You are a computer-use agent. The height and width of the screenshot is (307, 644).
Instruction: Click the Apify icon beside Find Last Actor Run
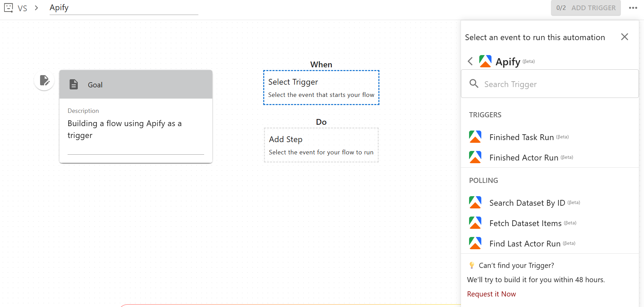tap(475, 243)
